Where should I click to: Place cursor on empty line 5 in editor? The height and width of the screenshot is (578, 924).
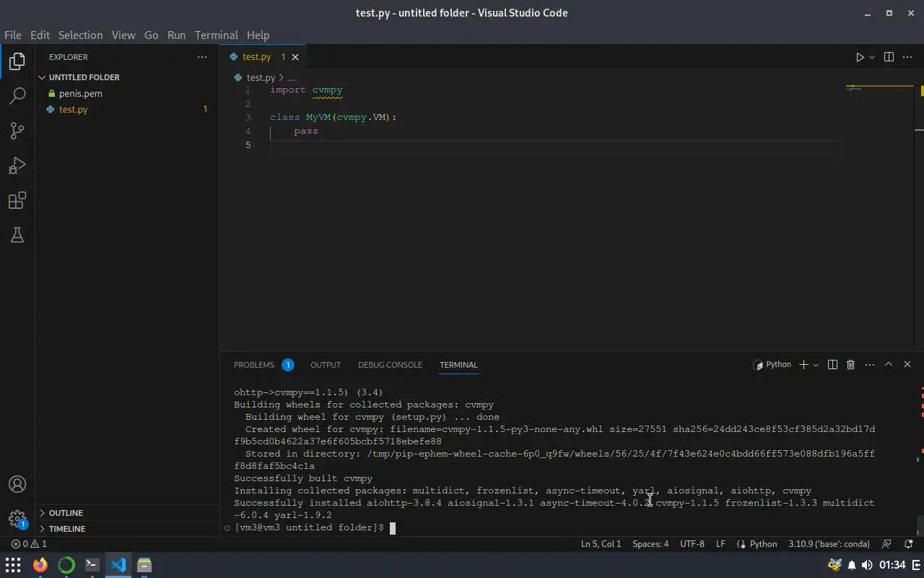[x=554, y=145]
